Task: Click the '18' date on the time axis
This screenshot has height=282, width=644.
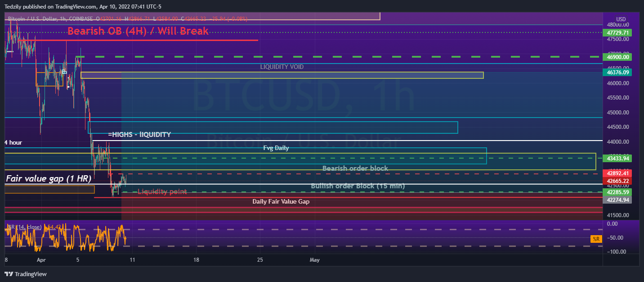Action: click(196, 260)
